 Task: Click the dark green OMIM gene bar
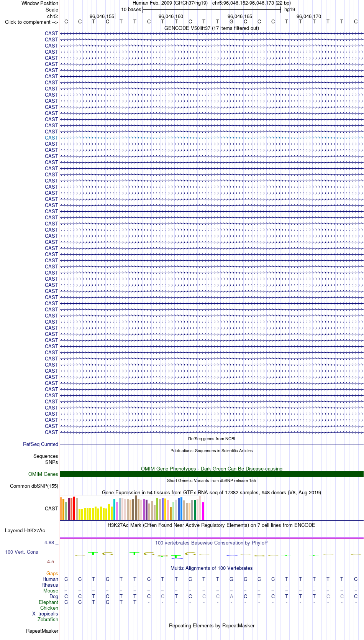[x=212, y=474]
